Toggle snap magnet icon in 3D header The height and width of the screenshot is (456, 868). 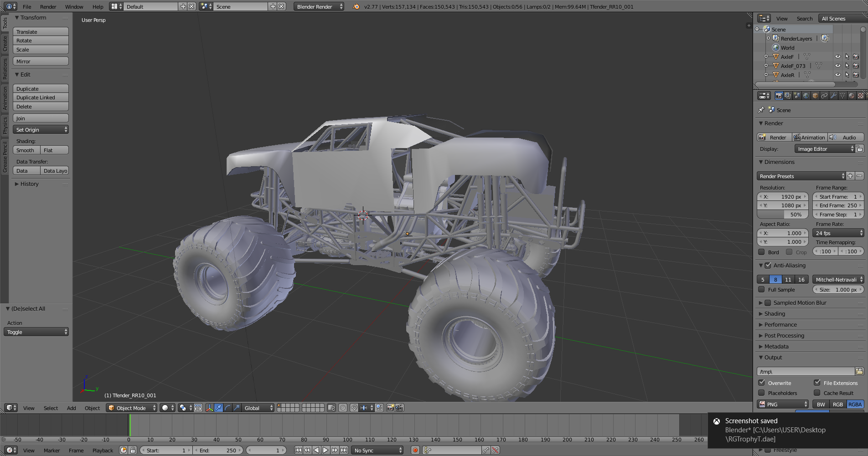tap(354, 408)
